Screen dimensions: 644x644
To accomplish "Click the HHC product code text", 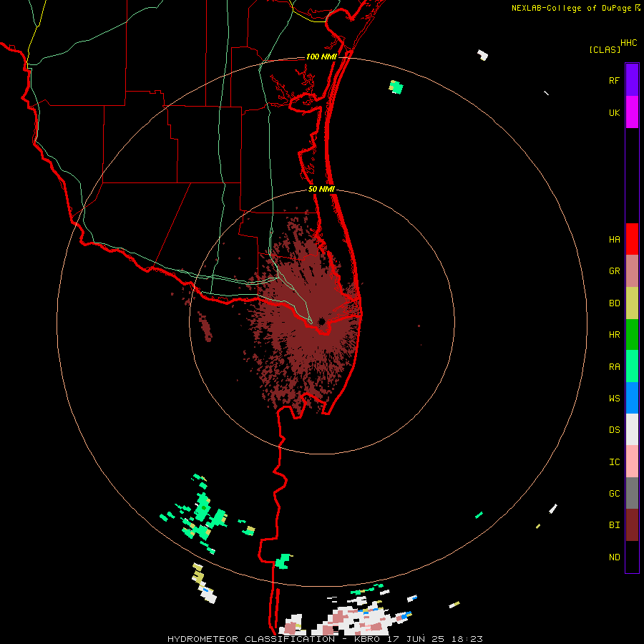I will coord(628,43).
